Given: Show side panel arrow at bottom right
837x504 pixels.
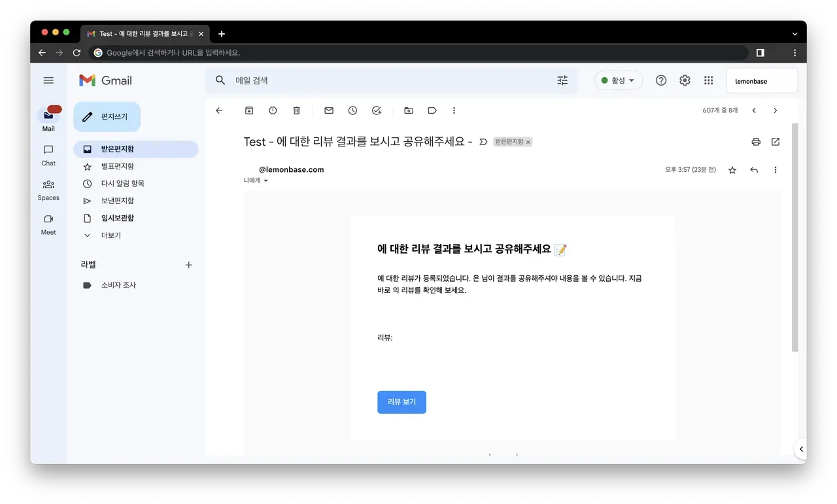Looking at the screenshot, I should click(x=801, y=449).
